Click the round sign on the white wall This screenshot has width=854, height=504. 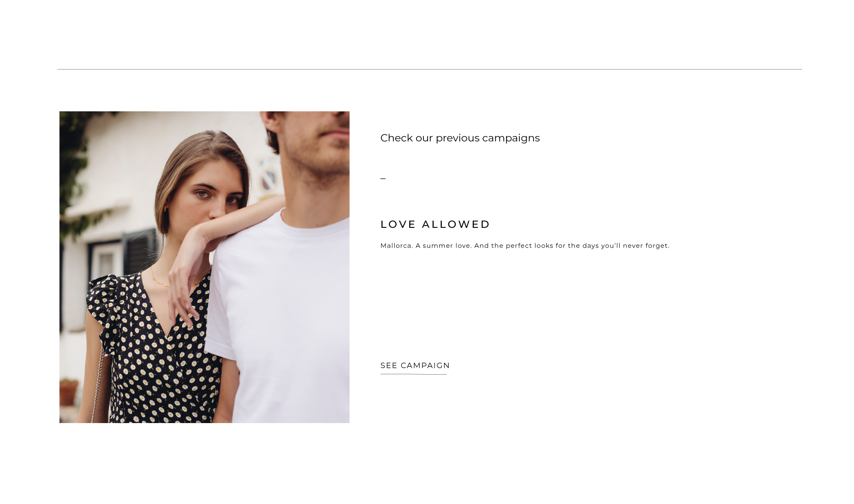(x=270, y=177)
